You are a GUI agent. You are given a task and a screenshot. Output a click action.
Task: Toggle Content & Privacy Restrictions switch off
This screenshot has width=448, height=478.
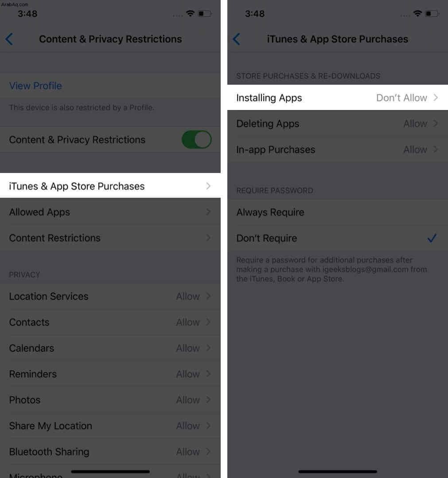[197, 140]
